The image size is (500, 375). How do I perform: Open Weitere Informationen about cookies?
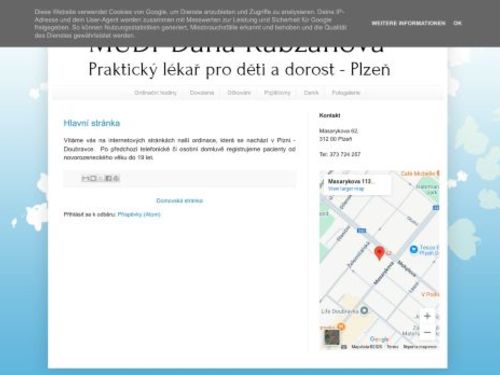pyautogui.click(x=408, y=23)
